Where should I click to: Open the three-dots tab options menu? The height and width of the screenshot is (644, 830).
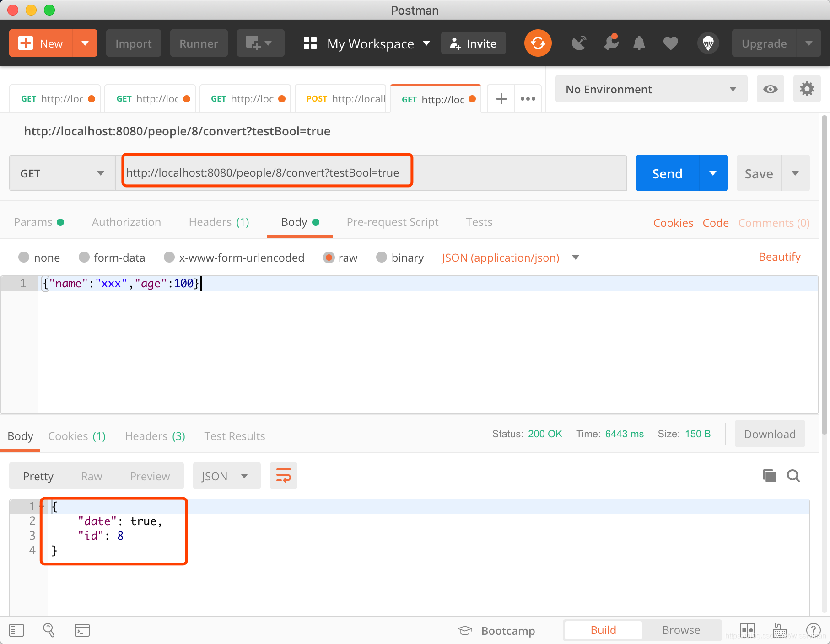point(528,98)
